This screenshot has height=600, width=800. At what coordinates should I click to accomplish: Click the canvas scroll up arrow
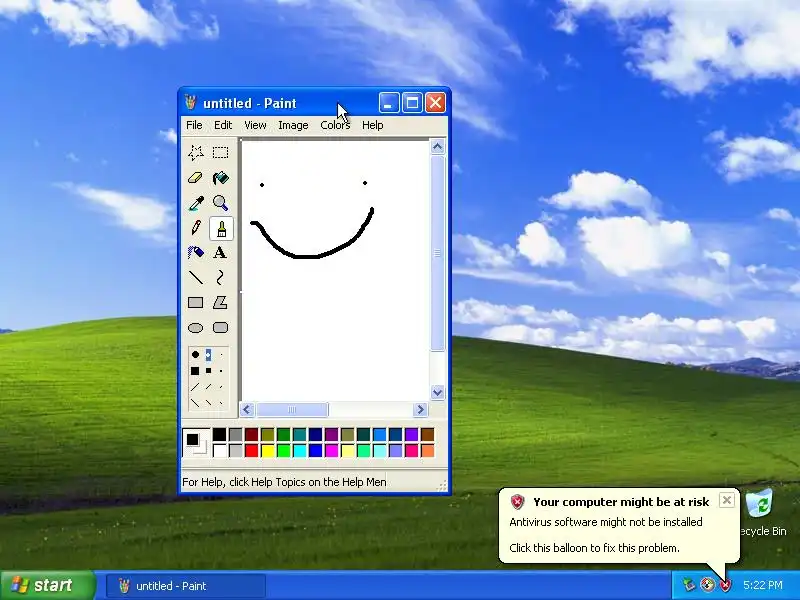point(437,147)
